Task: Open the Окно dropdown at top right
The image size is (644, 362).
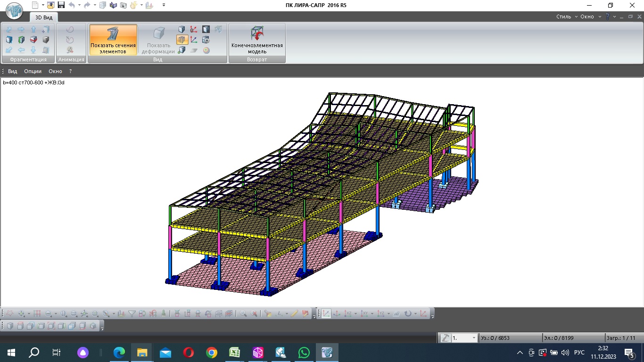Action: click(x=590, y=16)
